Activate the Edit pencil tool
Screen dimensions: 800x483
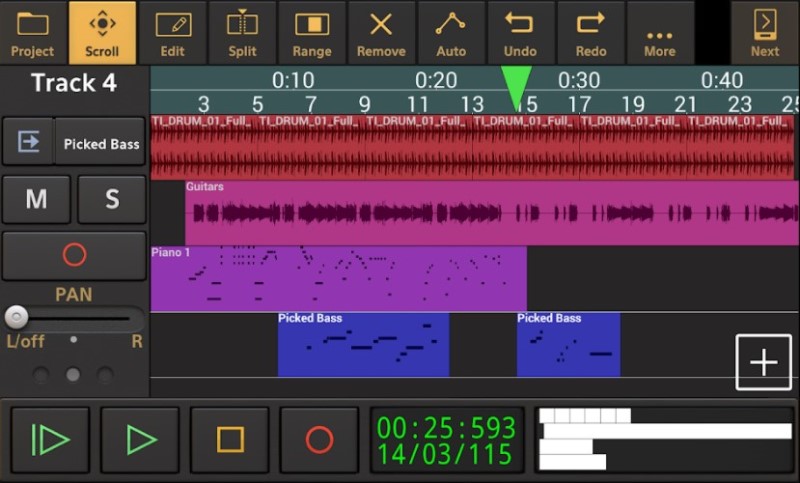[x=172, y=33]
